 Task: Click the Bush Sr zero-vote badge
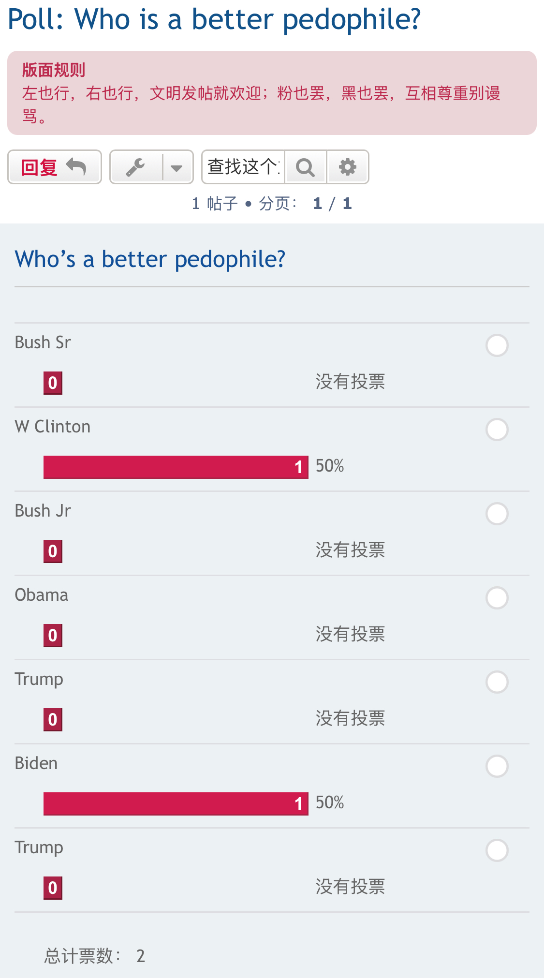coord(53,383)
